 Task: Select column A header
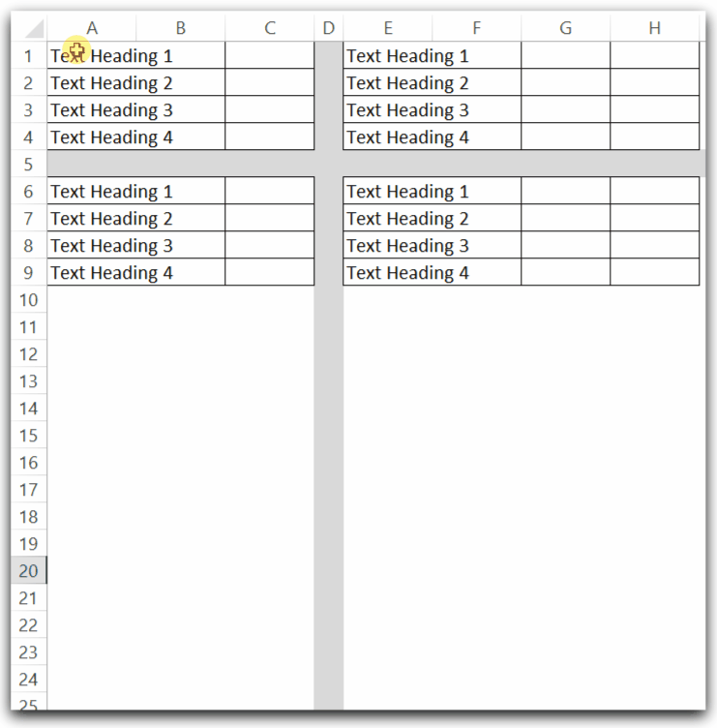pos(92,28)
